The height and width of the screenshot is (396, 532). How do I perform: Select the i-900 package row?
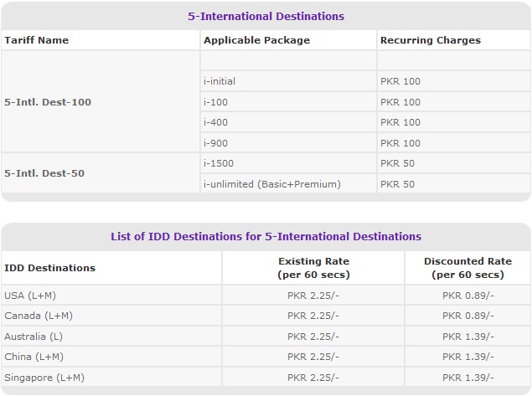coord(365,142)
